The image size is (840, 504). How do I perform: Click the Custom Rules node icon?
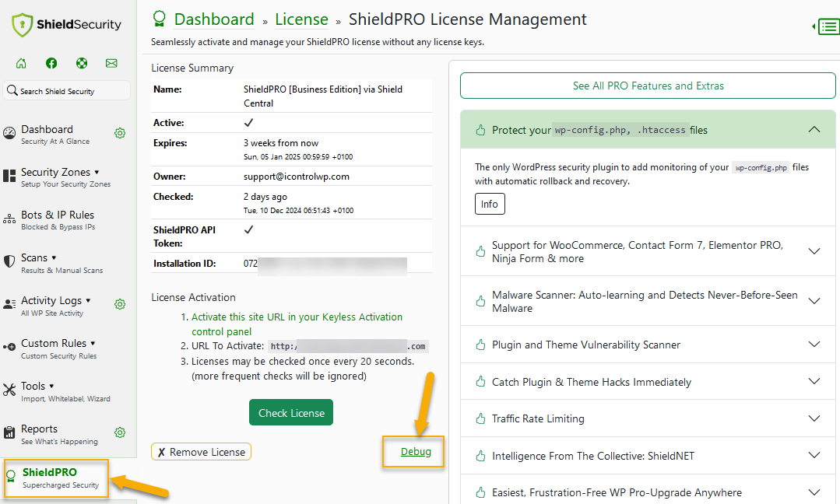(9, 347)
